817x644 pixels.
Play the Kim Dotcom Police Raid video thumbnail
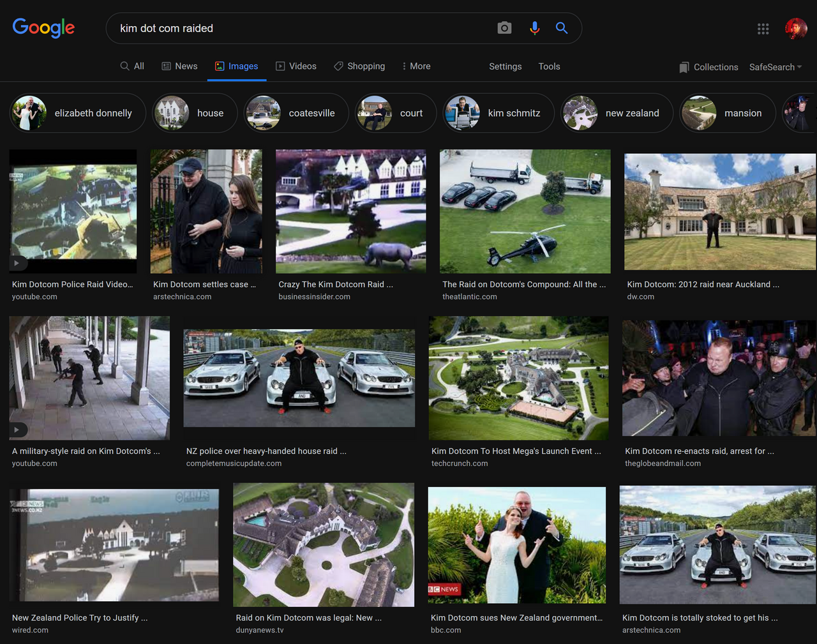click(x=73, y=211)
